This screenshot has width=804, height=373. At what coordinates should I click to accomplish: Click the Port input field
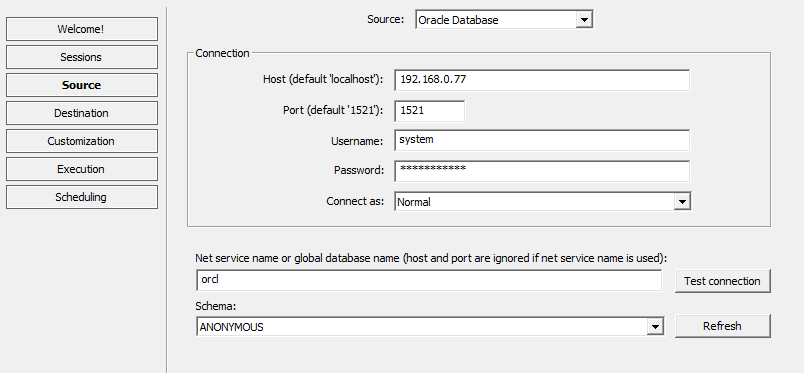coord(430,111)
